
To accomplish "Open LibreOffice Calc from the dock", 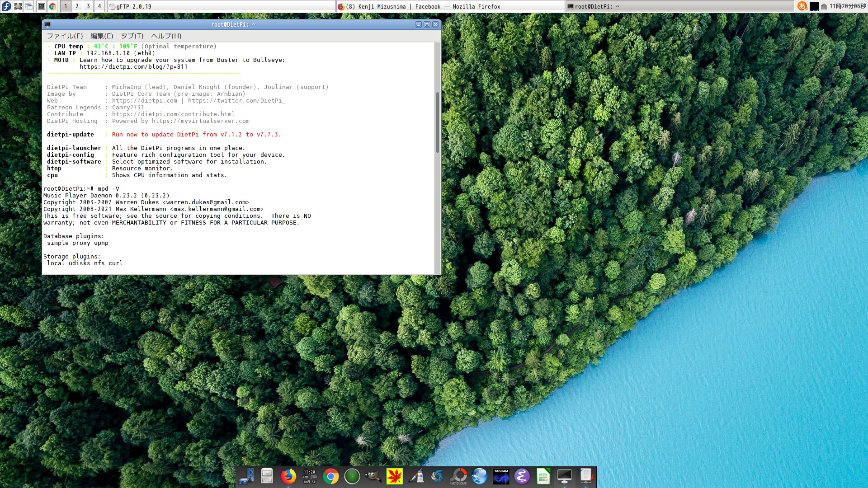I will [543, 476].
